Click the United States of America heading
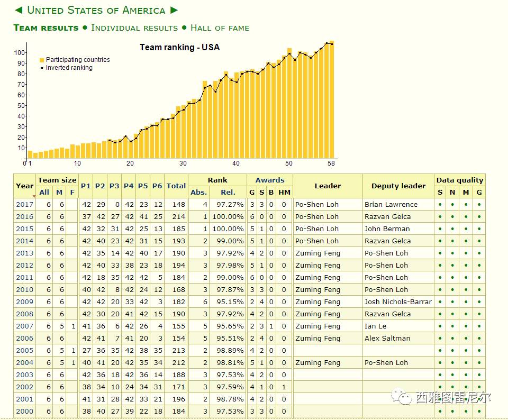Image resolution: width=508 pixels, height=420 pixels. pos(96,10)
